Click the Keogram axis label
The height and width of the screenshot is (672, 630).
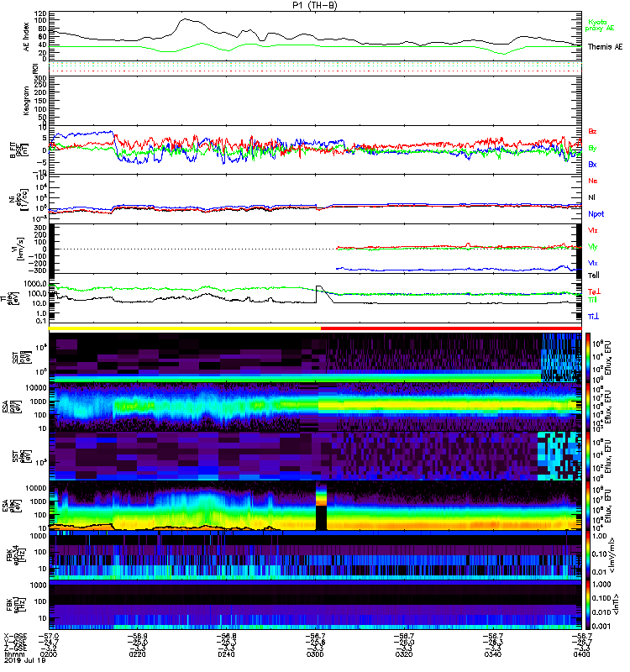(x=27, y=101)
